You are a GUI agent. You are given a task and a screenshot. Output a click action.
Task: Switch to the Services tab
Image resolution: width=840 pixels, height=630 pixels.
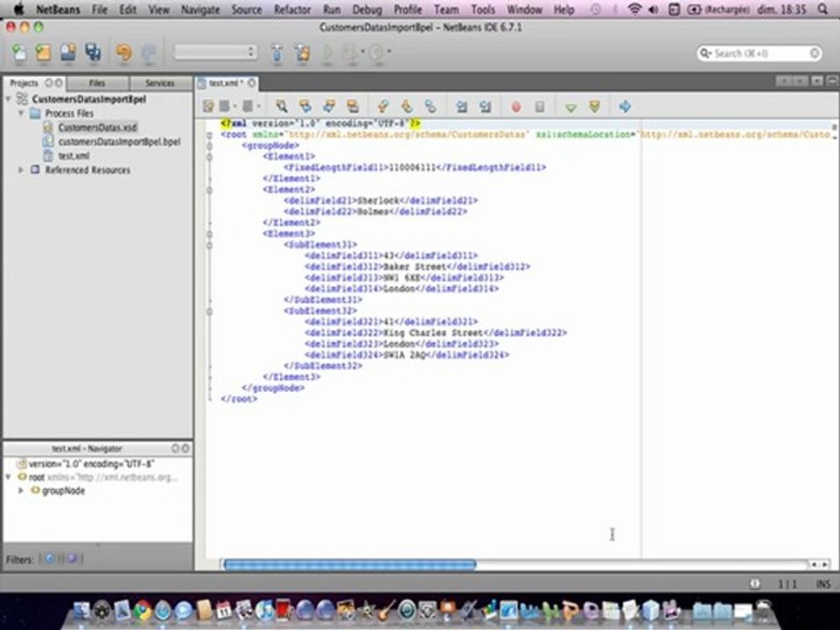(159, 83)
